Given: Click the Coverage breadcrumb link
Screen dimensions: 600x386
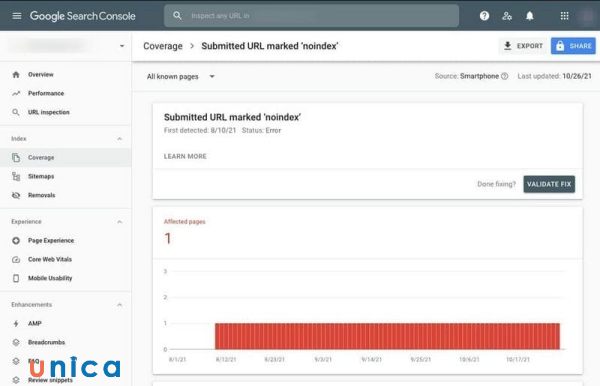Looking at the screenshot, I should pos(163,46).
